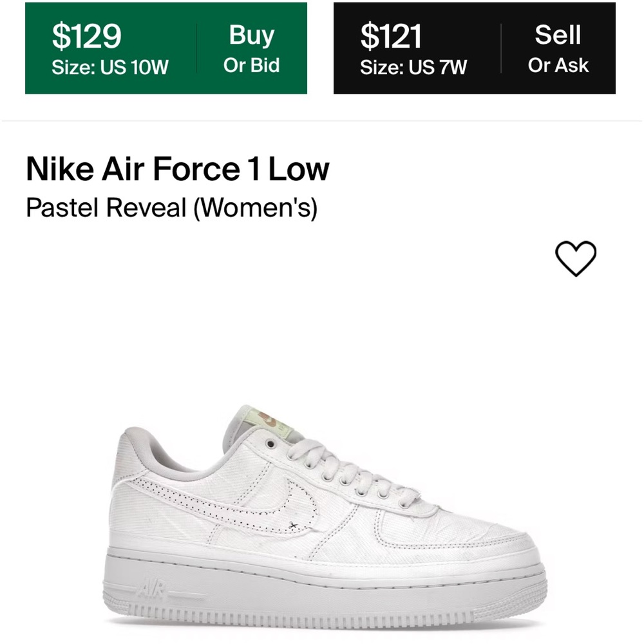This screenshot has height=644, width=644.
Task: Select the "Size: US 7W" text
Action: tap(413, 67)
